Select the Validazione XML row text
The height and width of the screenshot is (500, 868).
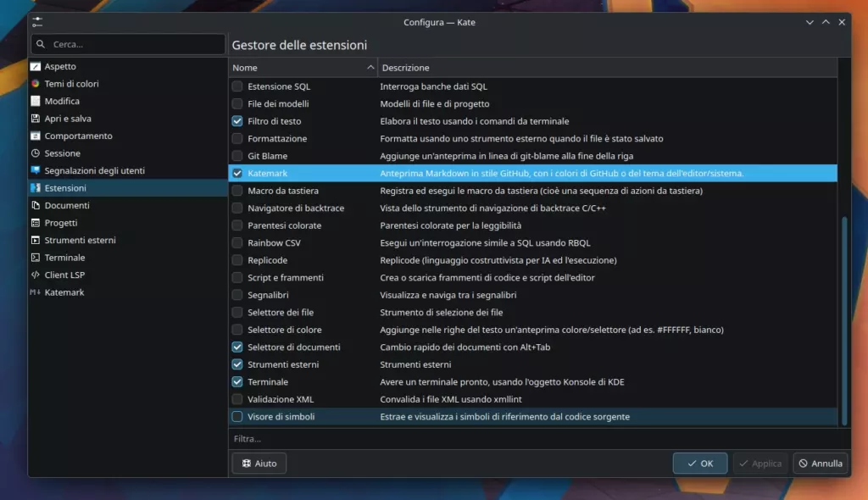(x=281, y=399)
